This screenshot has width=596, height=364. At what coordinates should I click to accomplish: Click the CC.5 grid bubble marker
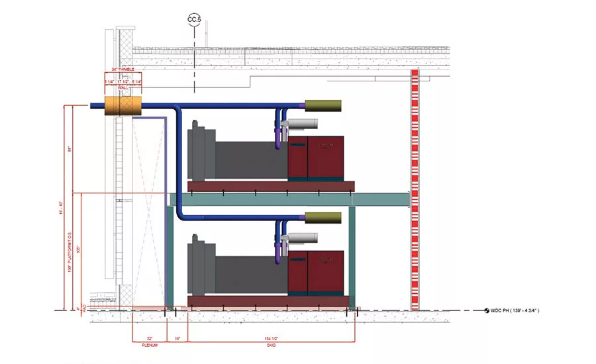194,19
